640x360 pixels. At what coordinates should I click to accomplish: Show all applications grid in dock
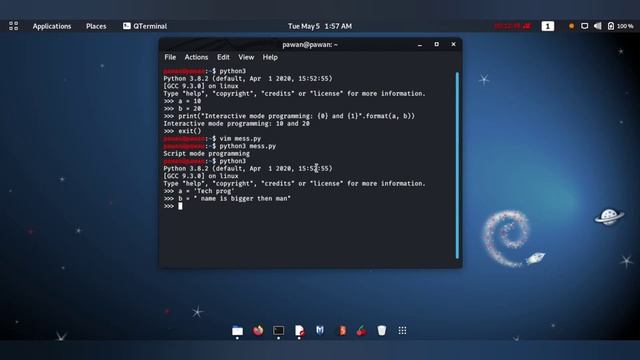click(402, 330)
